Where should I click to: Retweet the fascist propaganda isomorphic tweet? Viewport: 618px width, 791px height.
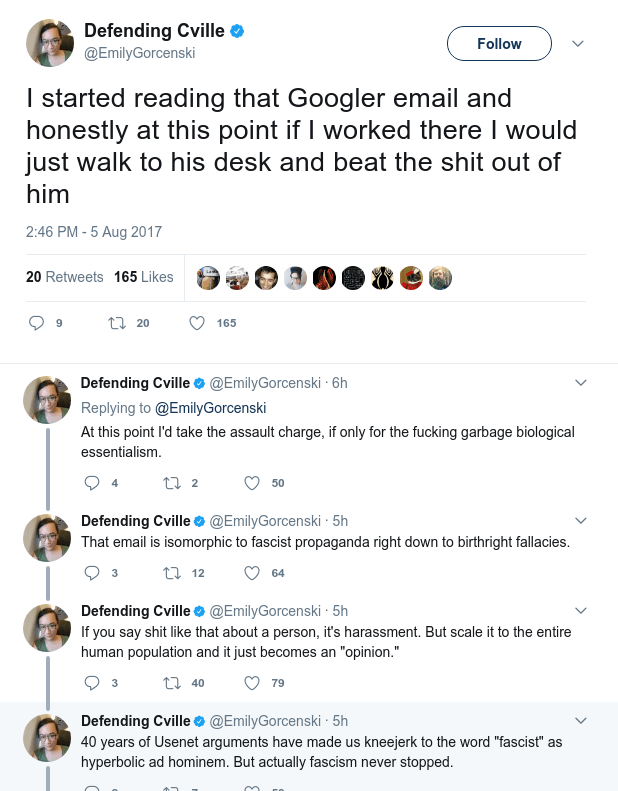coord(172,573)
